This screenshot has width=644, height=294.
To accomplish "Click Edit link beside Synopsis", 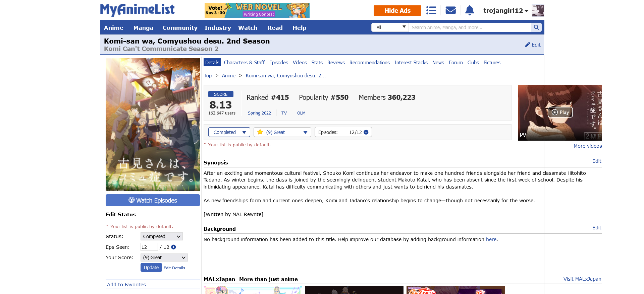I will click(x=597, y=161).
